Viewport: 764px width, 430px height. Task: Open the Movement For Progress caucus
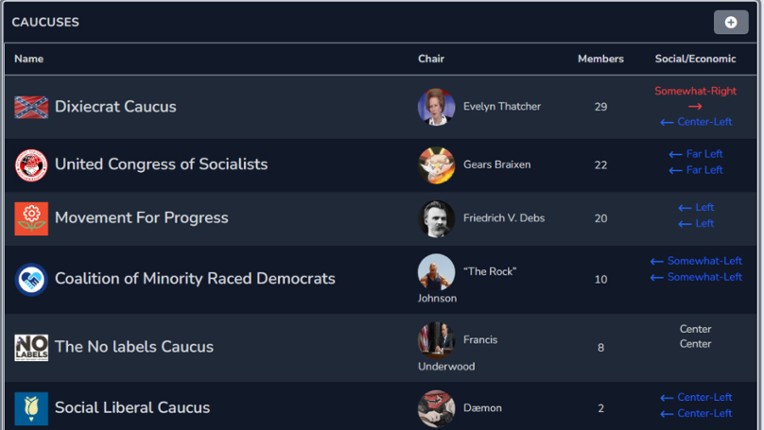[141, 218]
